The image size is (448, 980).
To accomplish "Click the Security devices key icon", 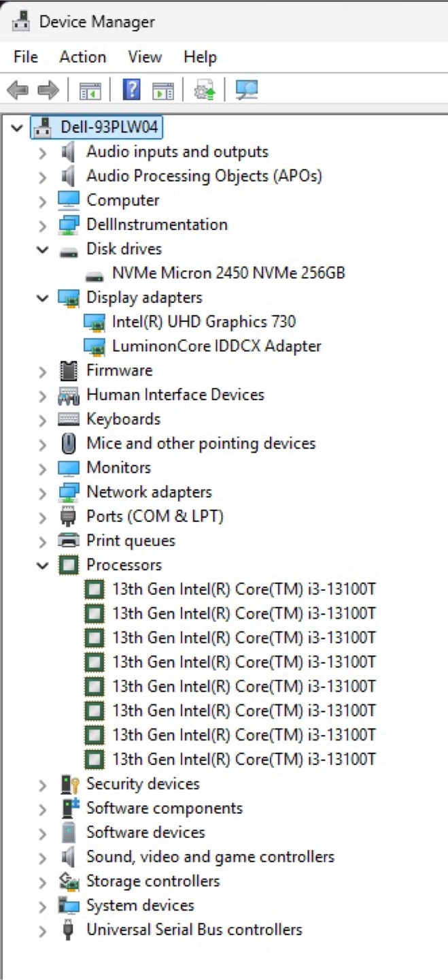I will (69, 784).
